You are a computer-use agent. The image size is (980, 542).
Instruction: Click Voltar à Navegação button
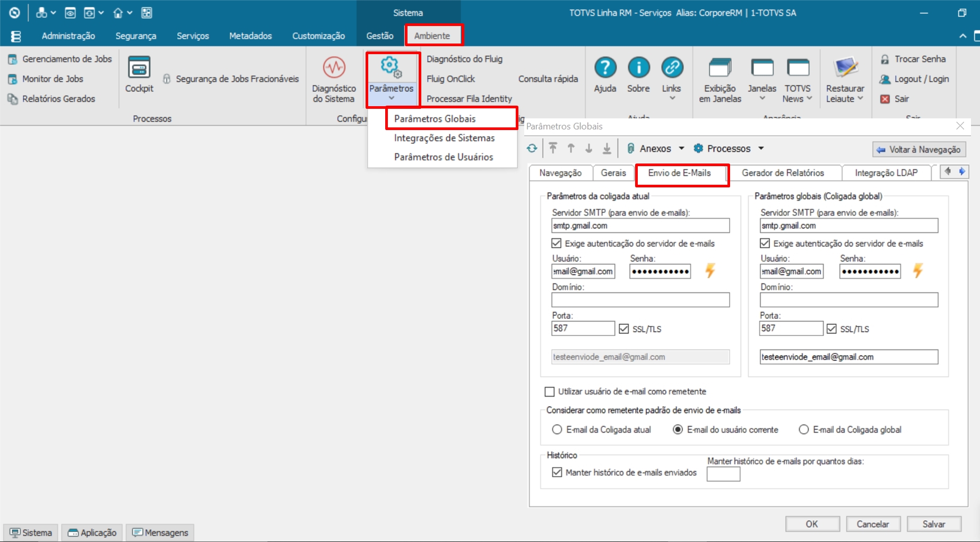click(919, 150)
